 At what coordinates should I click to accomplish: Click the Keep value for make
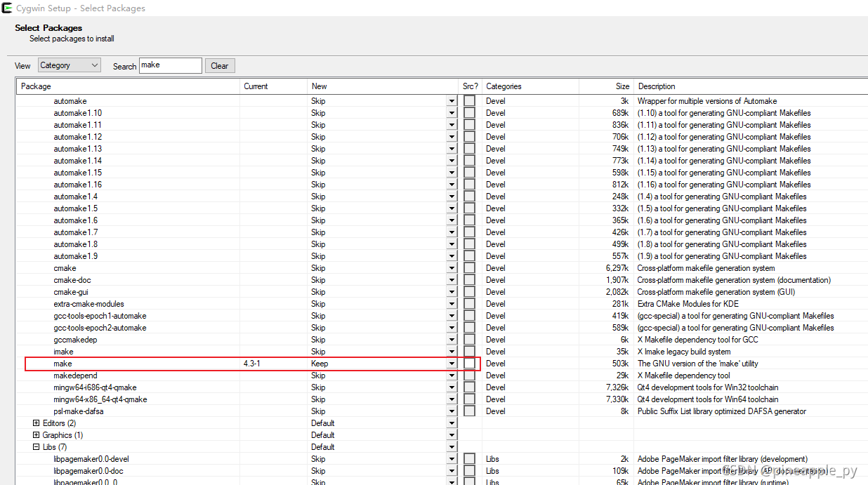click(x=320, y=364)
